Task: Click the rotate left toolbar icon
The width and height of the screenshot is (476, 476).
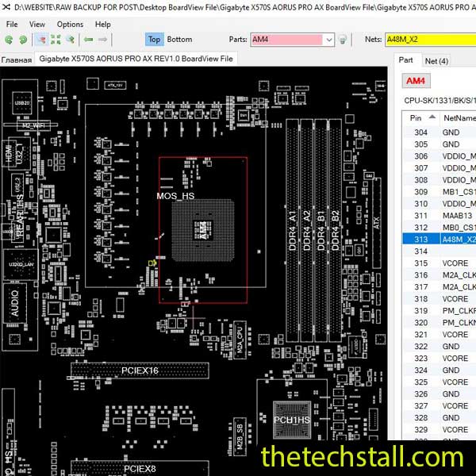Action: [10, 39]
